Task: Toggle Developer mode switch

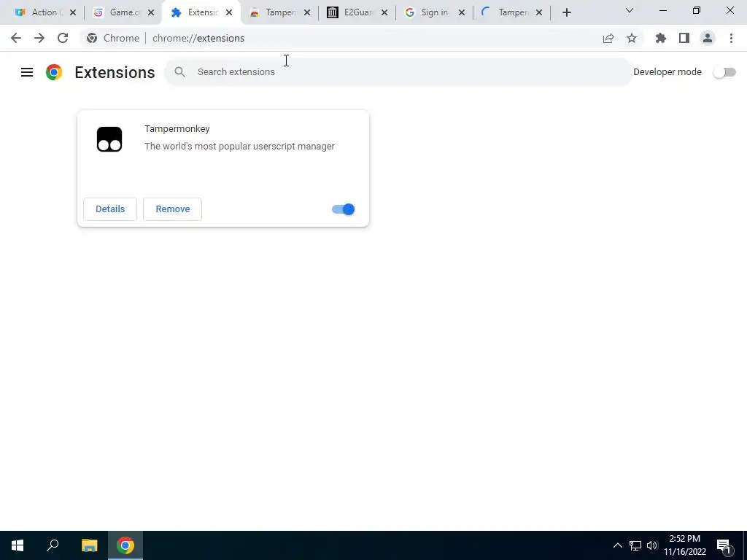Action: [724, 72]
